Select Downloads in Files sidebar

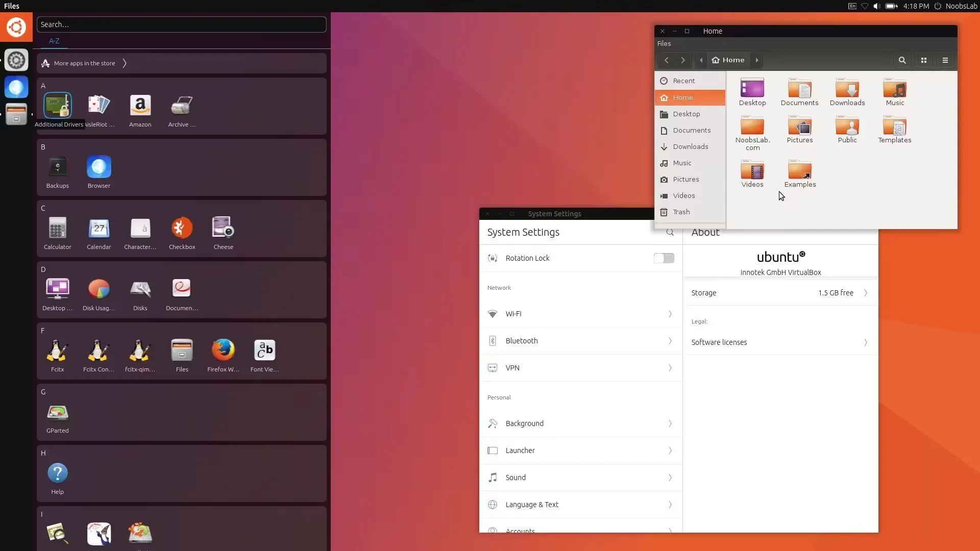click(x=690, y=147)
